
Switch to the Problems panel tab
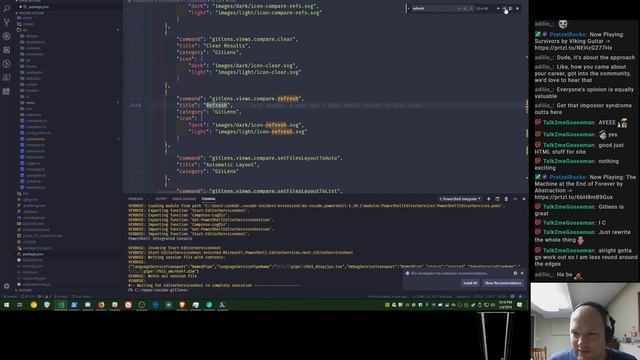[x=136, y=199]
